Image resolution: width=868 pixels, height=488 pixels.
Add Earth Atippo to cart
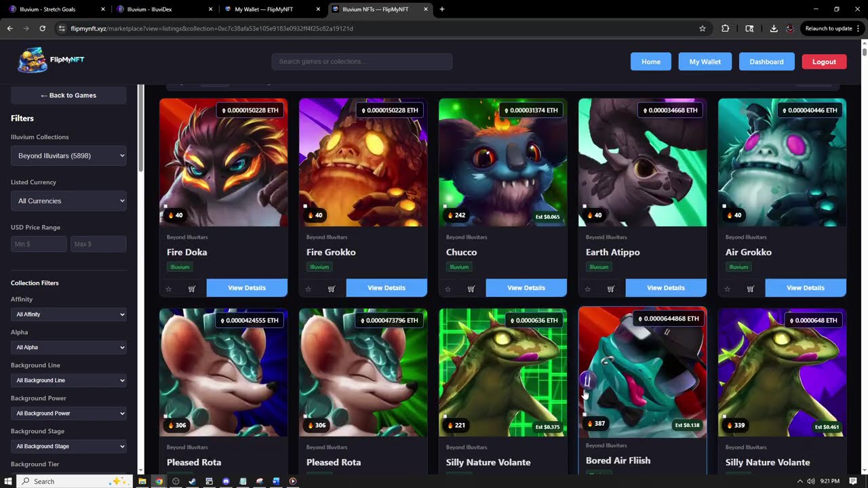tap(611, 289)
